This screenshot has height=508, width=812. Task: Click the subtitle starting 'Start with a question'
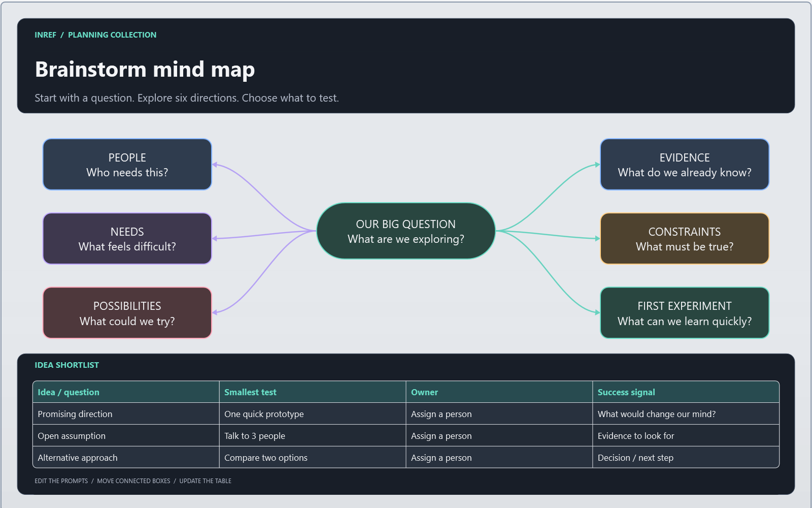click(187, 98)
